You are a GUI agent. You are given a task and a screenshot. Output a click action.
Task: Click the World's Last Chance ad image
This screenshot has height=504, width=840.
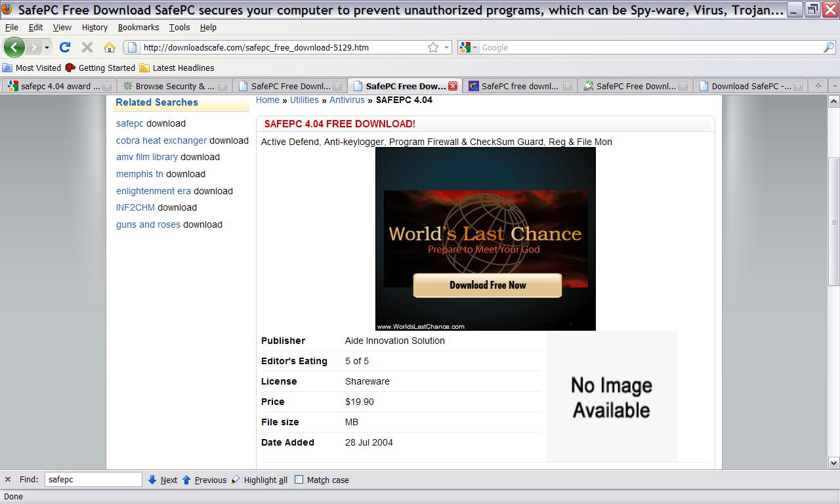(x=486, y=239)
